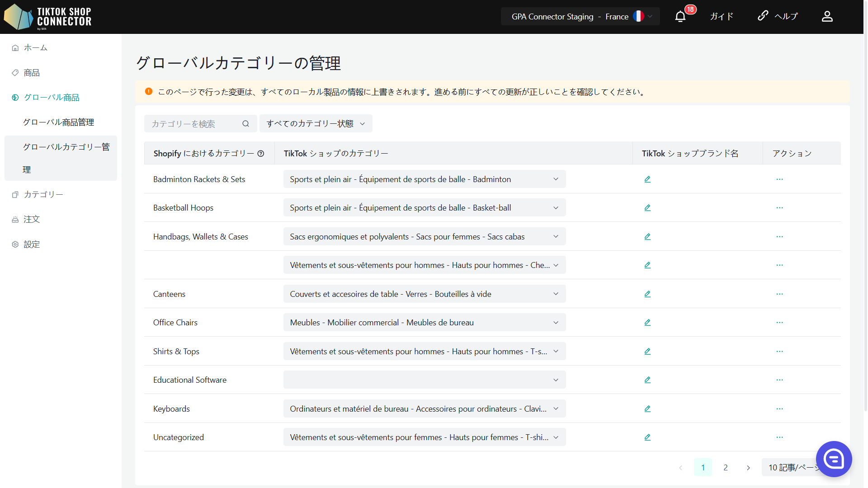Expand TikTok category dropdown for Shirts & Tops
This screenshot has width=868, height=488.
click(x=425, y=352)
